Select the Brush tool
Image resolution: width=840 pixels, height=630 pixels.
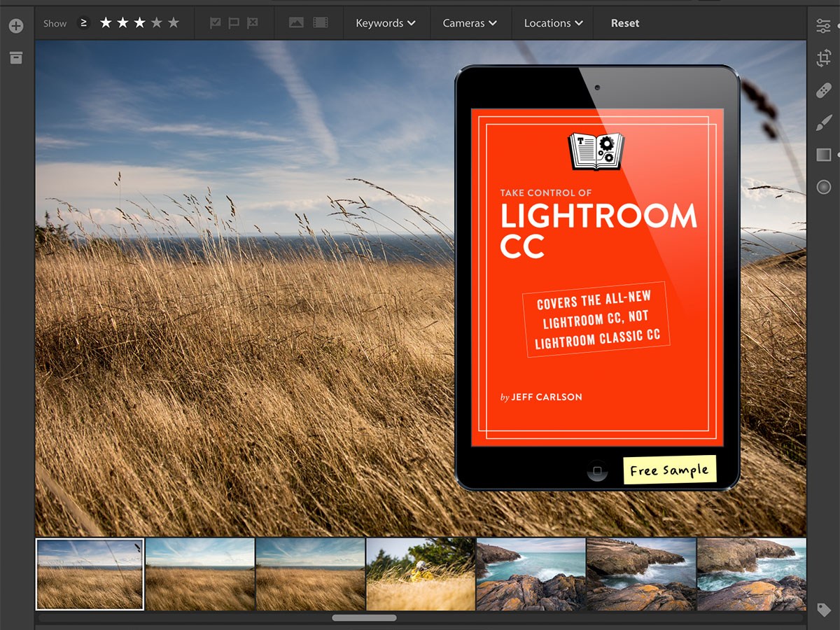click(x=823, y=122)
